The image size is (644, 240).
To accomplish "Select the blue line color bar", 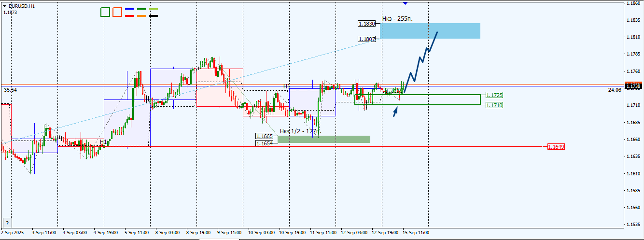I will [x=129, y=9].
